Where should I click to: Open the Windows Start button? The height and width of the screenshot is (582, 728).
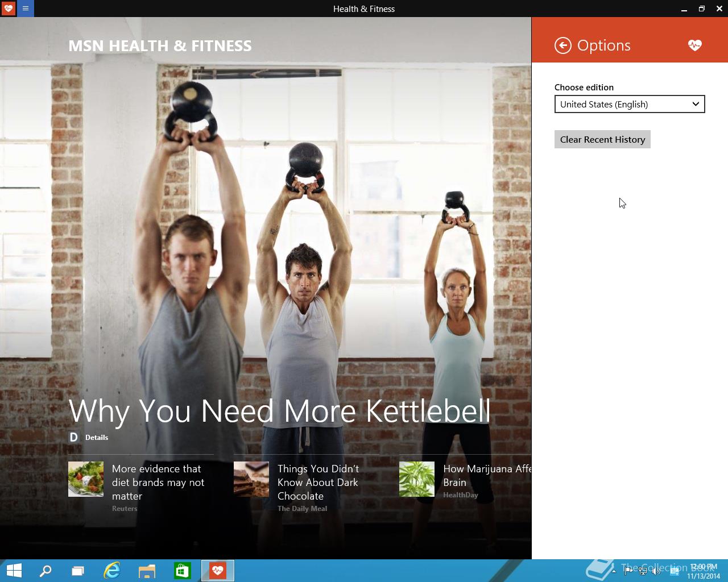14,571
